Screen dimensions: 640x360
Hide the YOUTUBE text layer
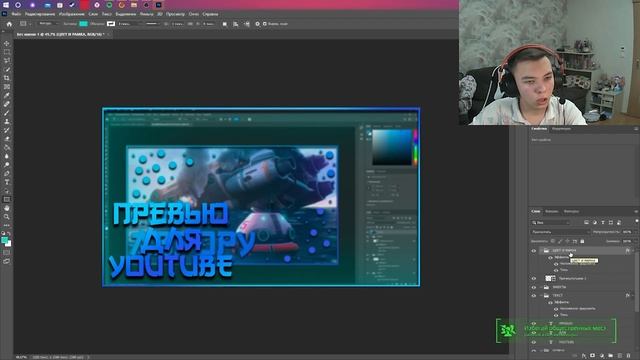533,342
